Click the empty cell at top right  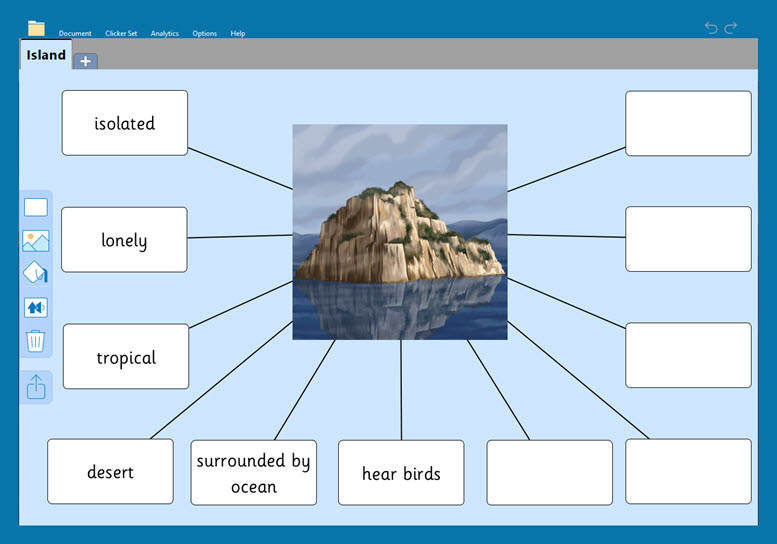click(x=688, y=123)
